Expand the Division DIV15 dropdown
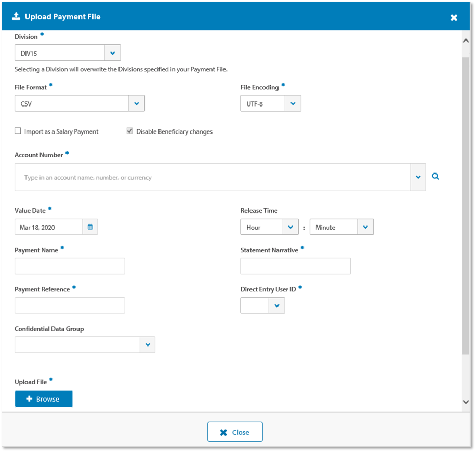This screenshot has height=452, width=476. pos(113,53)
